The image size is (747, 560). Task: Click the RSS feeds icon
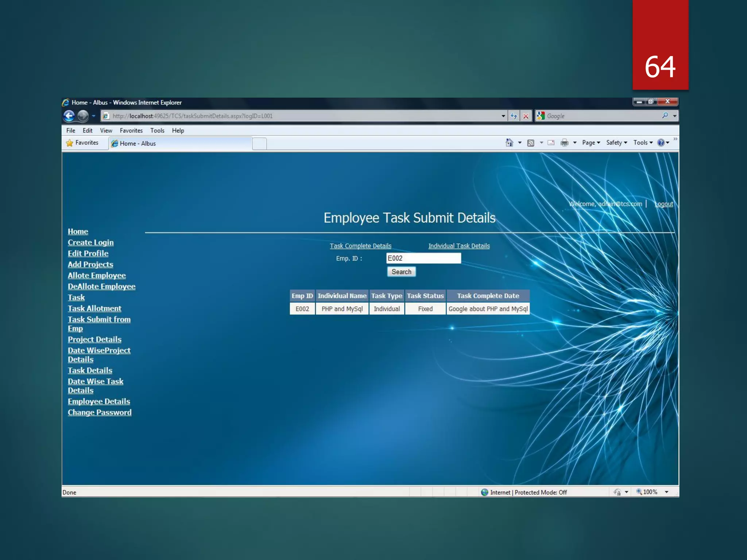pos(531,143)
